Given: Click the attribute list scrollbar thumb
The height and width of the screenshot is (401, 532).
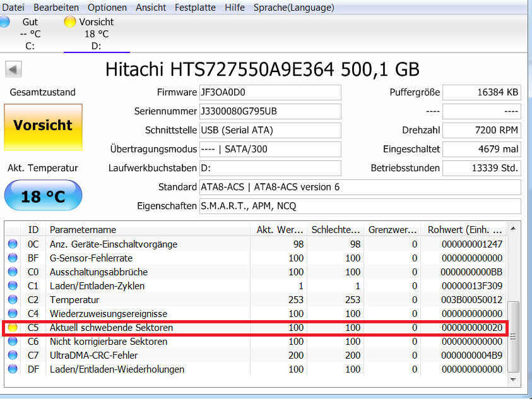Looking at the screenshot, I should click(x=513, y=337).
